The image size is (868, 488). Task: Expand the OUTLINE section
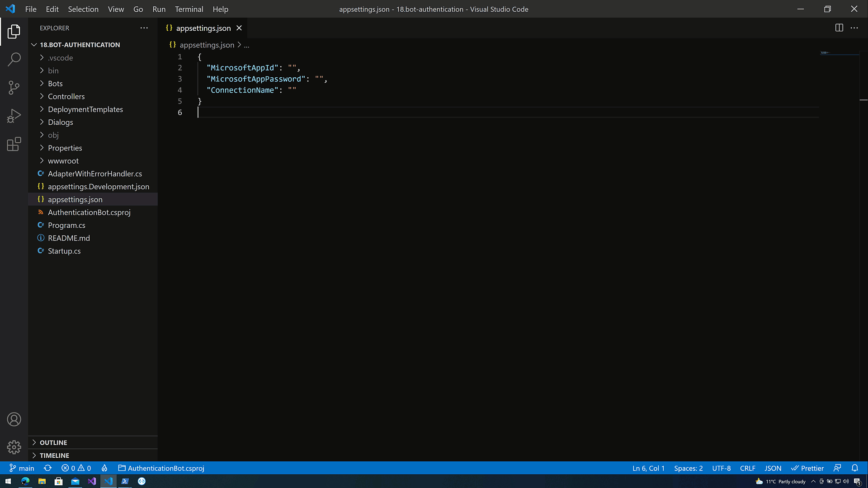[53, 442]
